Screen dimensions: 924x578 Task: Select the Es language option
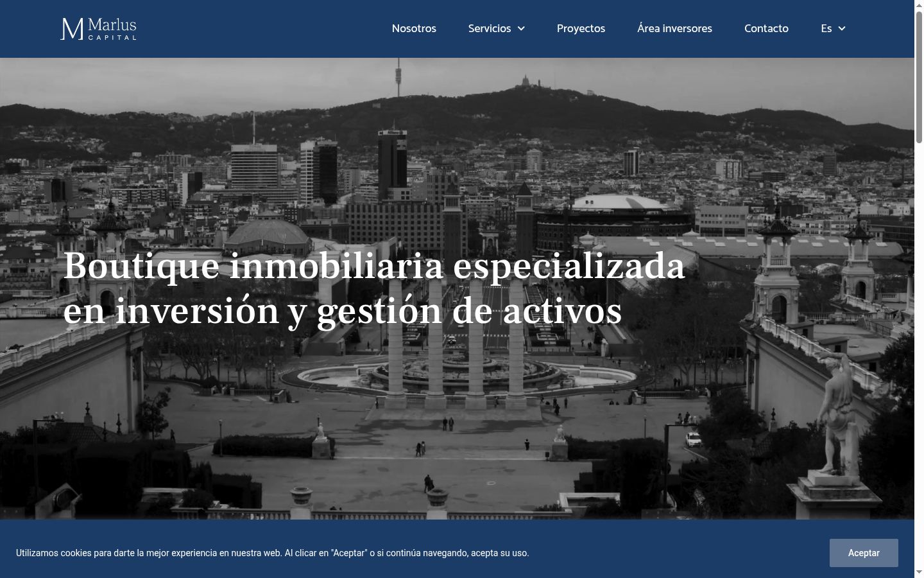pos(826,29)
